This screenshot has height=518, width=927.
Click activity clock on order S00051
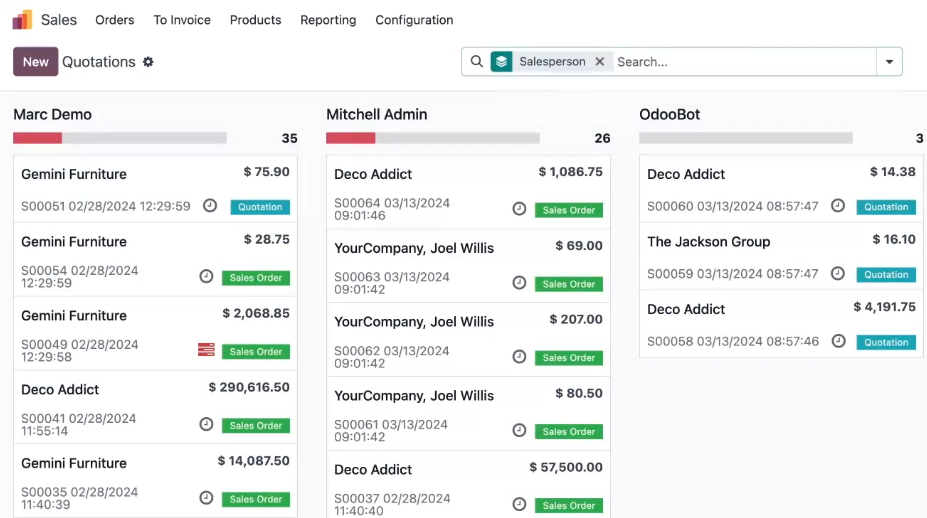click(x=210, y=206)
